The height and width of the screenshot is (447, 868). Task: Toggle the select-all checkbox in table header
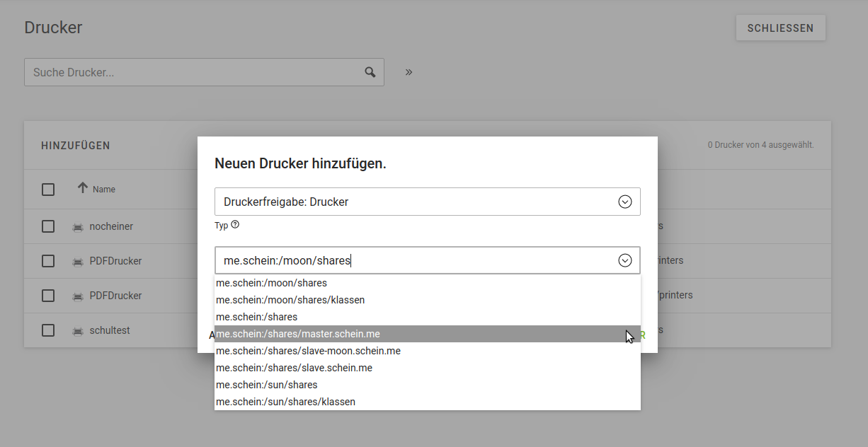[48, 190]
